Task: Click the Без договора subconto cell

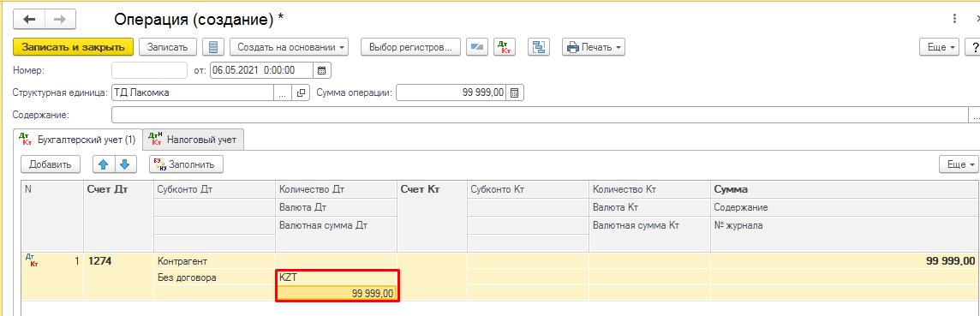Action: click(x=214, y=277)
